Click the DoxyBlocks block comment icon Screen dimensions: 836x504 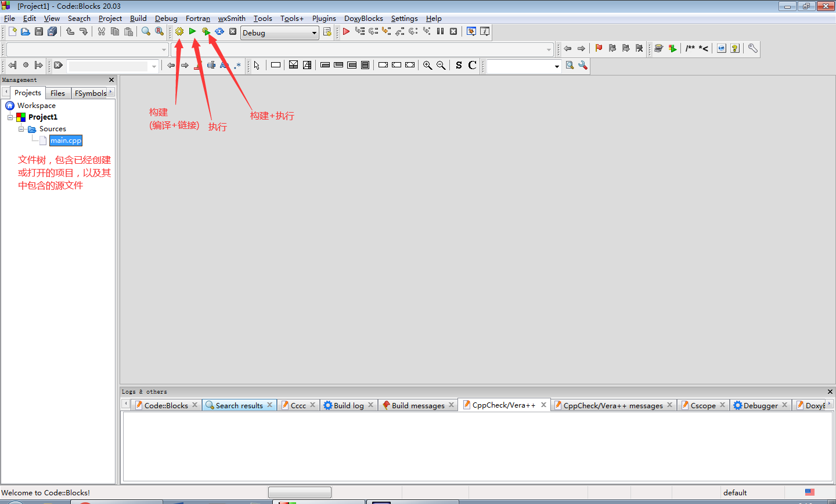pos(689,49)
